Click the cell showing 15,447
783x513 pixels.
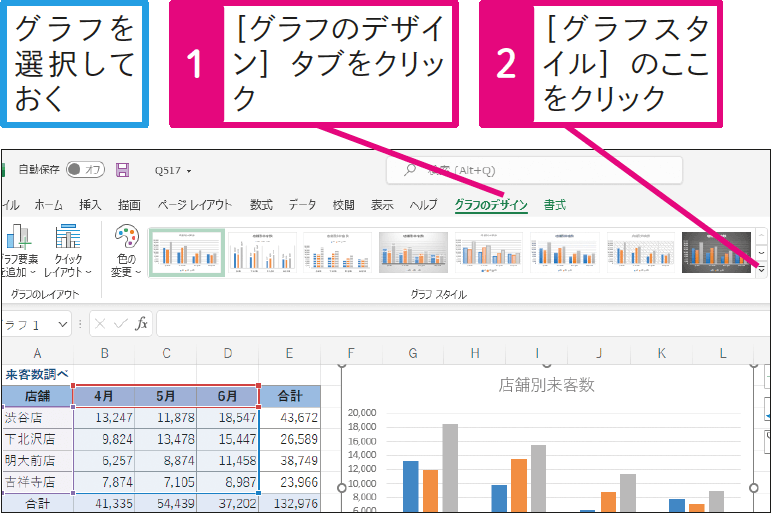(x=228, y=439)
